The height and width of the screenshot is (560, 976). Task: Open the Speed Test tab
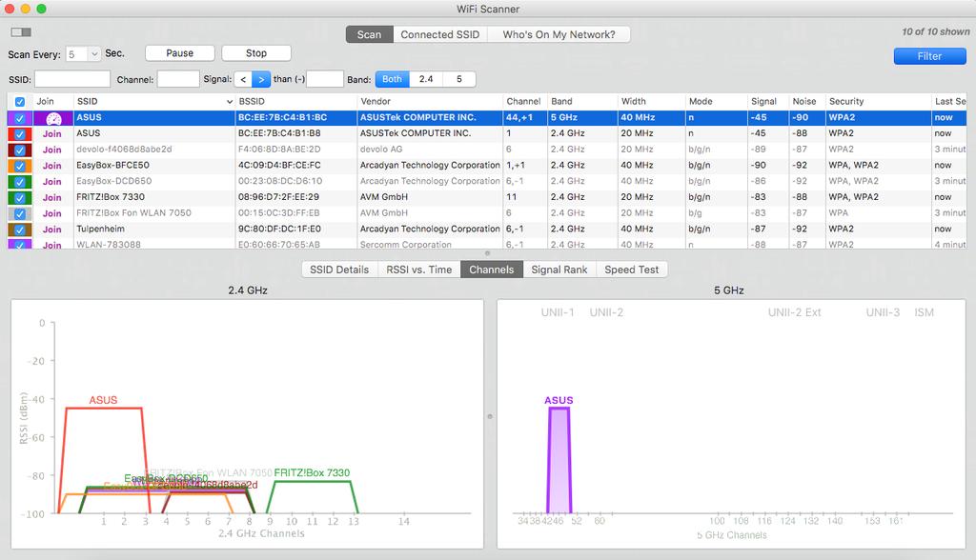(631, 270)
